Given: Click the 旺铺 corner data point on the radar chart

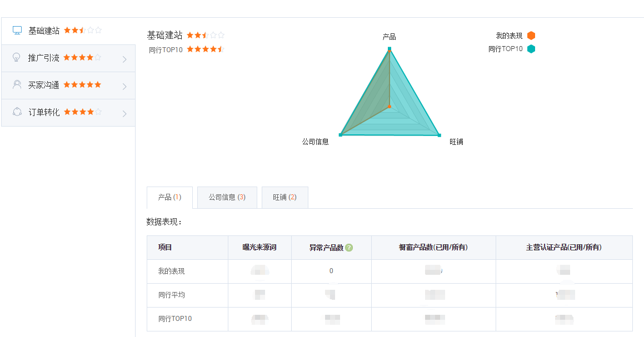Looking at the screenshot, I should click(439, 135).
